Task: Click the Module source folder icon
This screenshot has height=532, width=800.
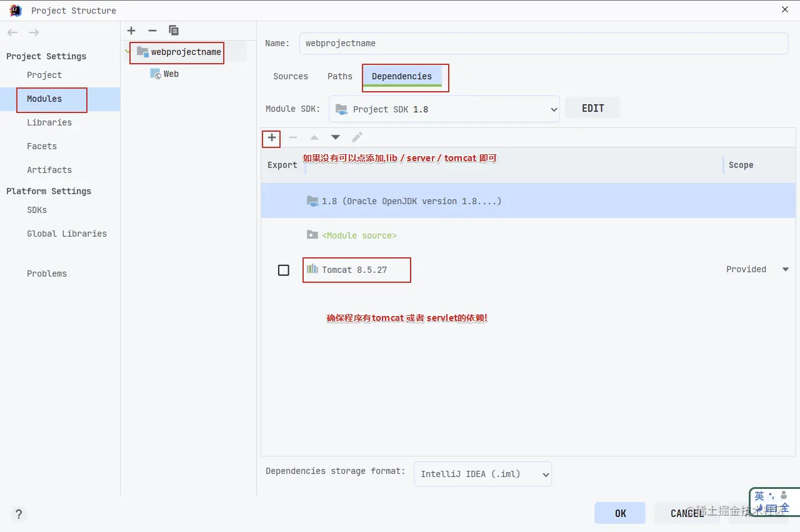Action: pos(312,235)
